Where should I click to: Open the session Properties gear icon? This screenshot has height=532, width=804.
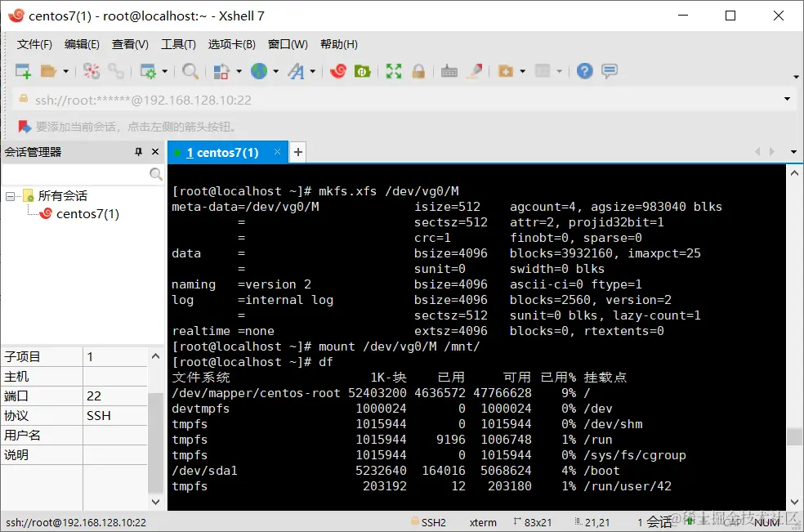[x=148, y=71]
